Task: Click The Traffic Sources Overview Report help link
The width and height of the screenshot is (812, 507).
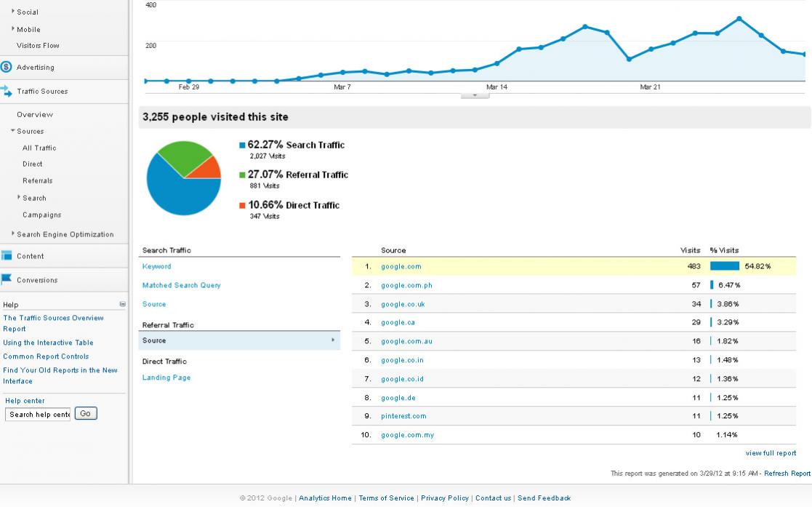Action: [x=53, y=324]
